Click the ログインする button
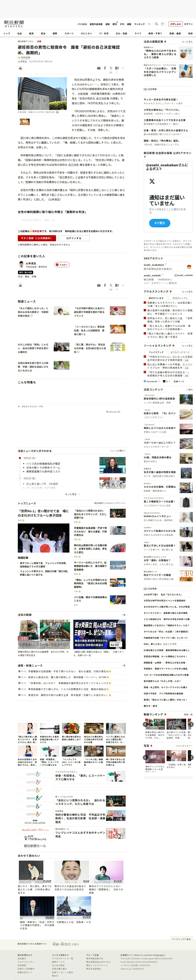The height and width of the screenshot is (980, 196). (73, 238)
